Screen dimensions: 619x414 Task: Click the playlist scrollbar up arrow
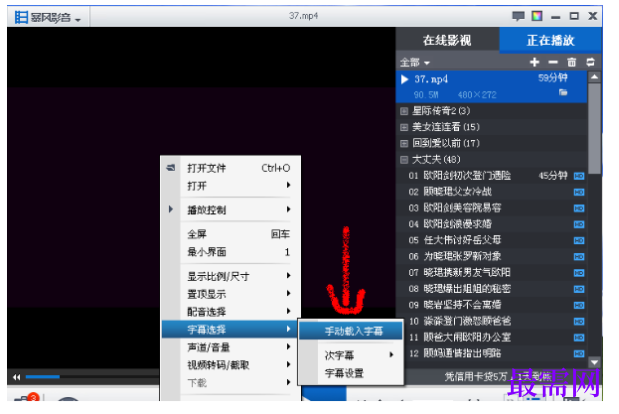pos(594,77)
